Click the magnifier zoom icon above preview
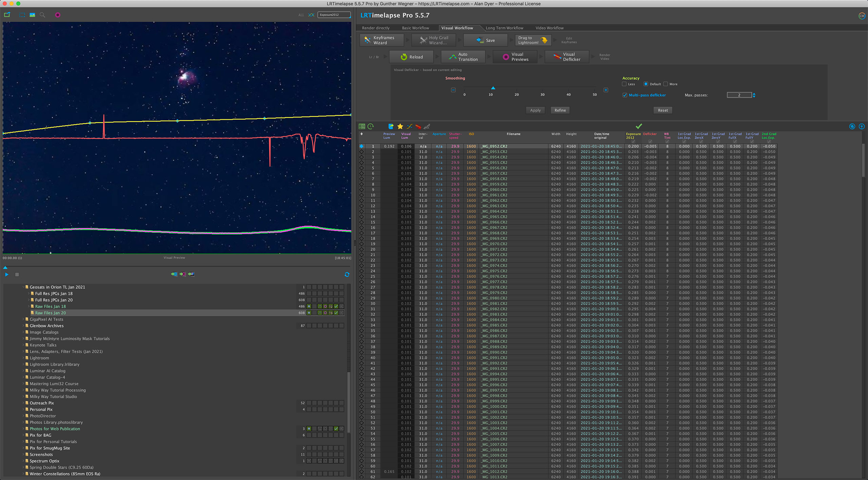The image size is (868, 480). tap(42, 15)
